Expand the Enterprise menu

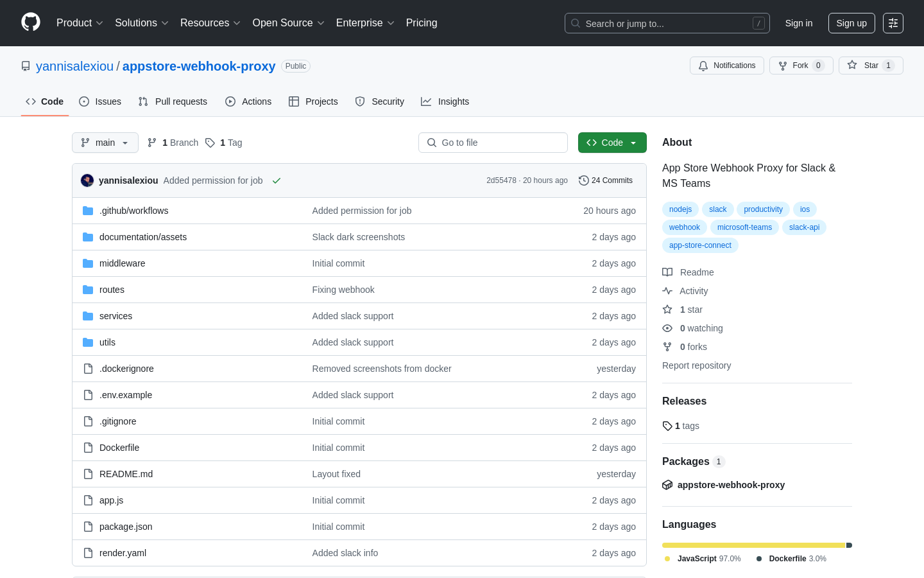coord(365,23)
